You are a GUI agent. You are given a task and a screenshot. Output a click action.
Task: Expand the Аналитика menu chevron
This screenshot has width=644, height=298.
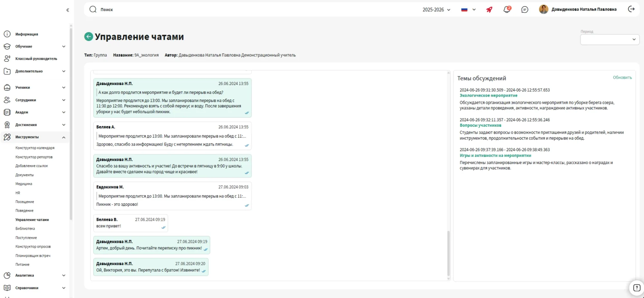click(x=64, y=275)
